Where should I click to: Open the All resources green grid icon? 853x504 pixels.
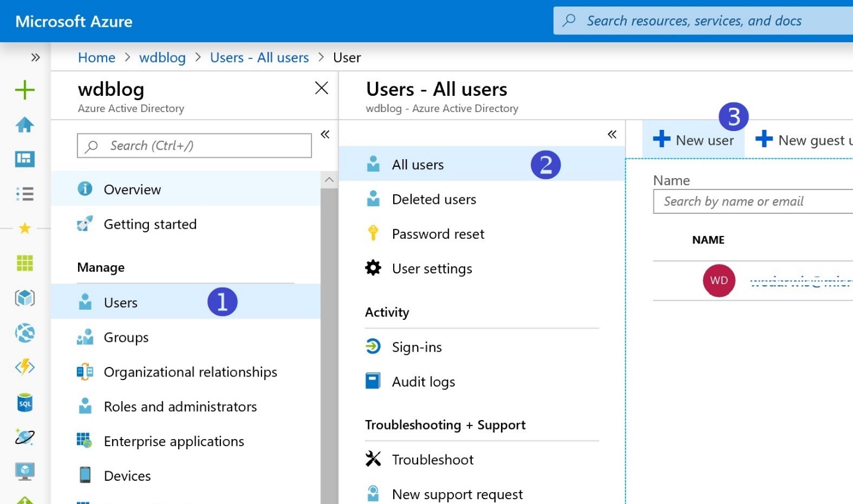point(24,263)
